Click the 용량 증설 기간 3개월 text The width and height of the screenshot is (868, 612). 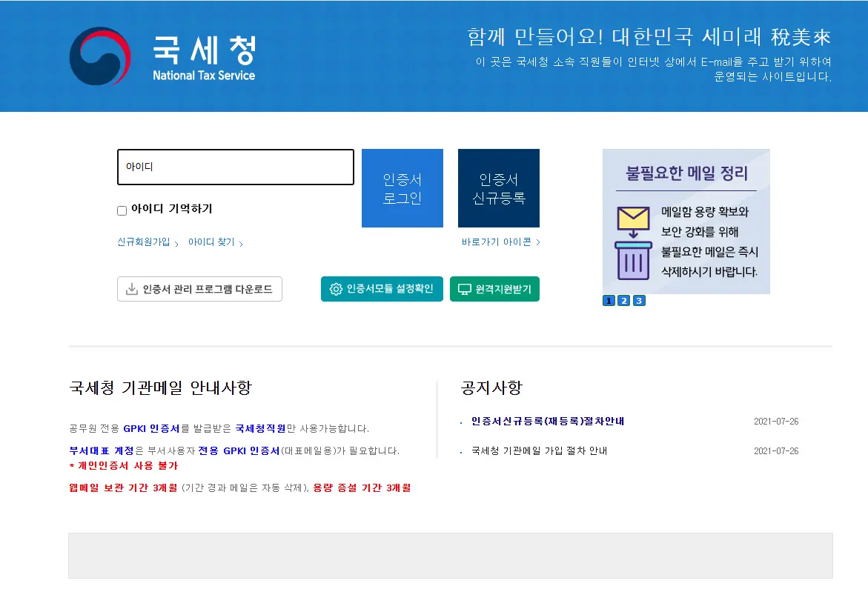[x=362, y=488]
